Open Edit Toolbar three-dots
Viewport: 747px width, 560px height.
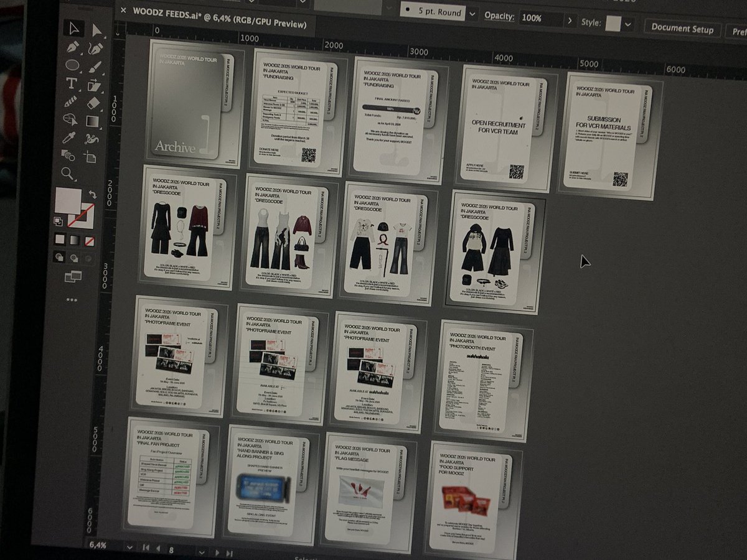[x=72, y=300]
